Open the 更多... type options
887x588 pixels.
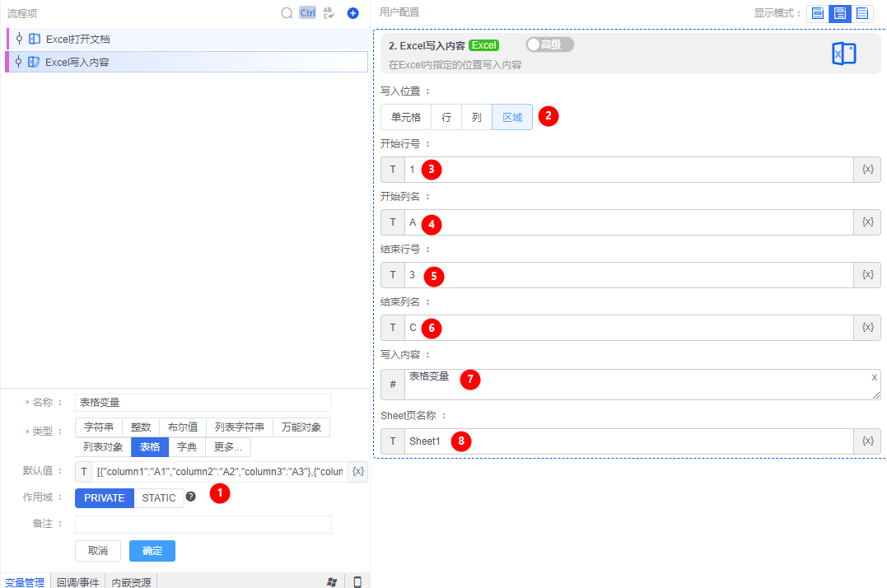point(227,447)
